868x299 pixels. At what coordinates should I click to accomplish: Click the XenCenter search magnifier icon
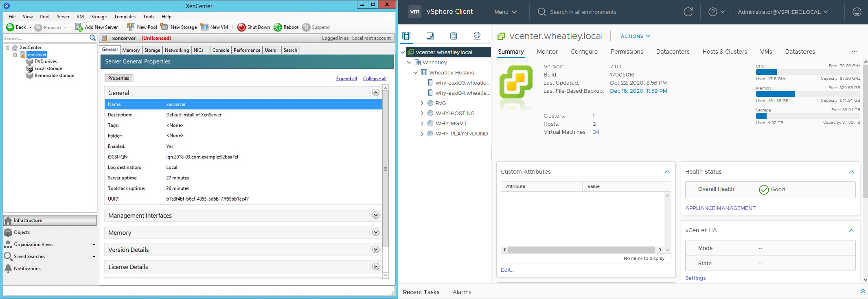(x=92, y=38)
